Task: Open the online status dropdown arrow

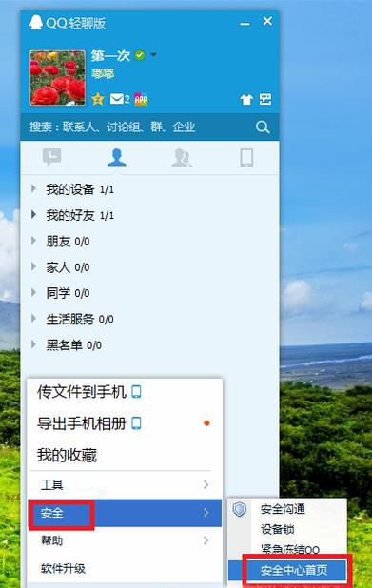Action: click(153, 55)
